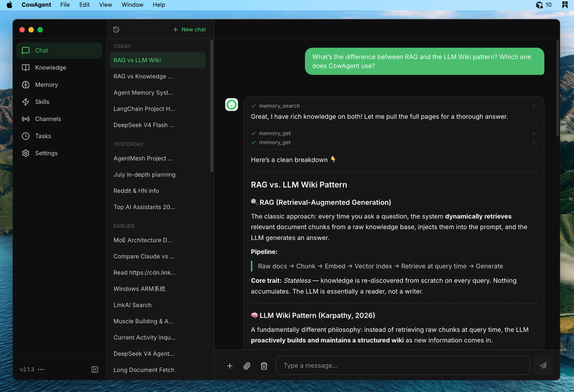Open the Edit menu
This screenshot has width=574, height=392.
[84, 5]
